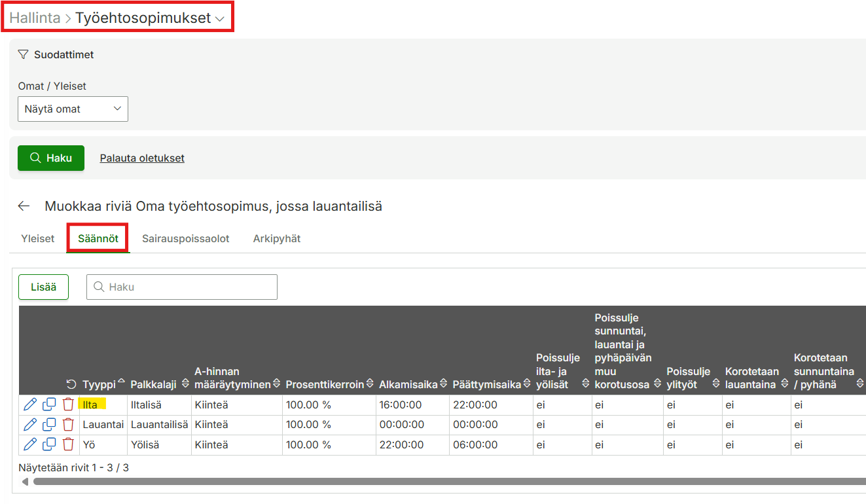Viewport: 866px width, 504px height.
Task: Click the heading Muokkaa riviä Oma työehtosopimus
Action: [x=213, y=206]
